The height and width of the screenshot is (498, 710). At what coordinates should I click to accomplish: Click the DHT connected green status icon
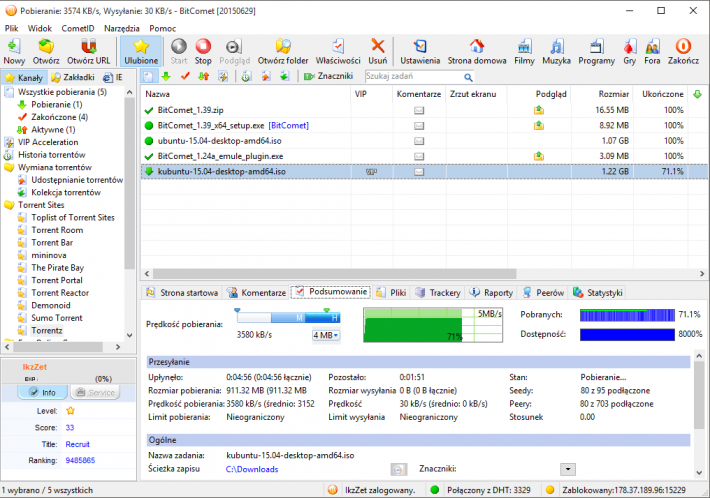point(435,489)
